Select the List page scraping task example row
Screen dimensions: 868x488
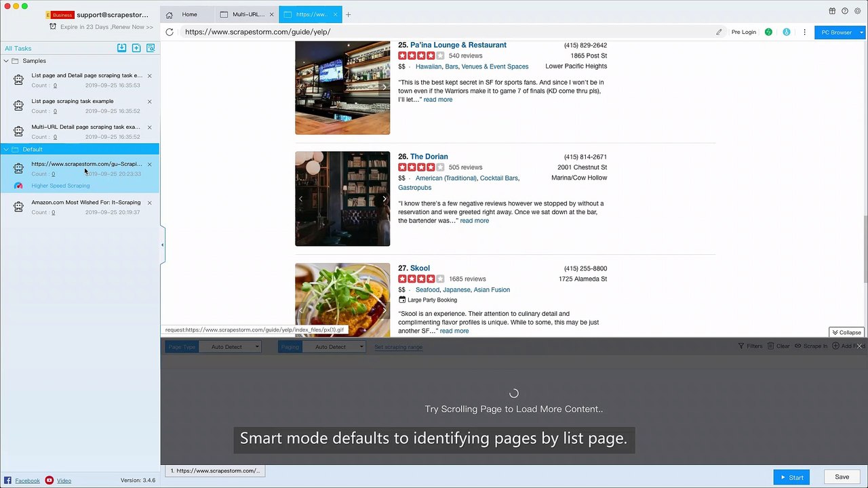80,106
